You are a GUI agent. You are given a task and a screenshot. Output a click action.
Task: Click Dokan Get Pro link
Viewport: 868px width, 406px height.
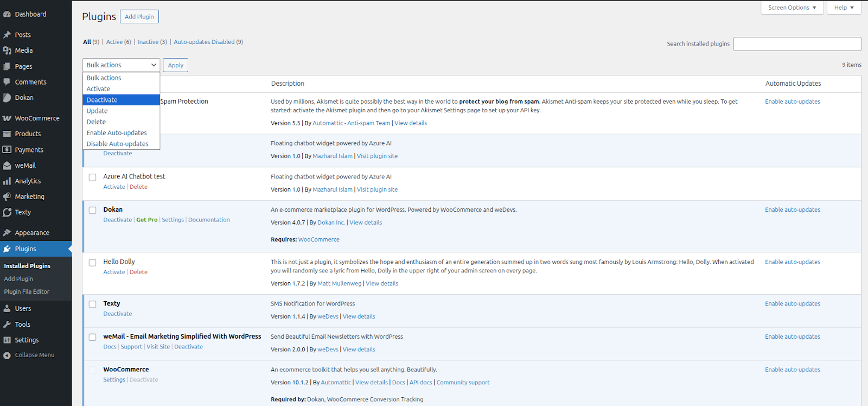[147, 220]
